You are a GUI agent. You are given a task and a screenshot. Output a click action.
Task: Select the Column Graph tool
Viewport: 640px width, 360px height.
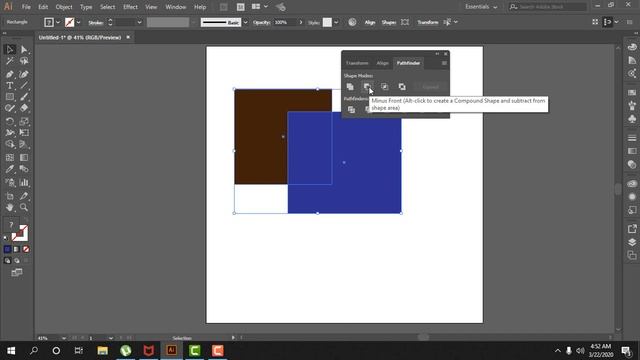(24, 182)
